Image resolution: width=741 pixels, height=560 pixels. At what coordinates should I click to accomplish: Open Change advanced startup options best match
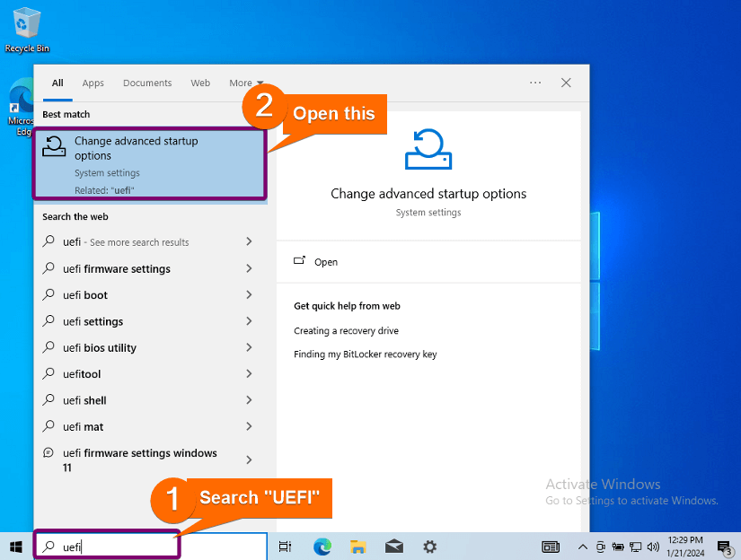(150, 164)
